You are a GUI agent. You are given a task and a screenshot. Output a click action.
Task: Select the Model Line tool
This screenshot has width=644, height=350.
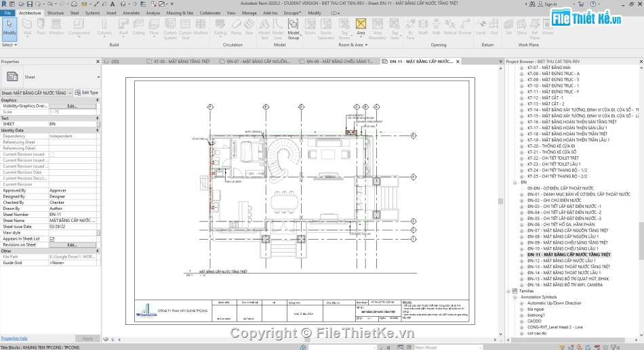pyautogui.click(x=278, y=28)
